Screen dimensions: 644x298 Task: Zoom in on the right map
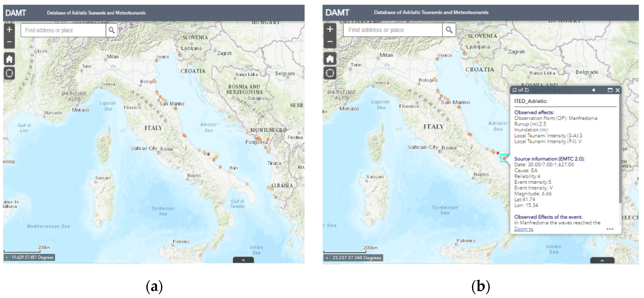(x=330, y=29)
